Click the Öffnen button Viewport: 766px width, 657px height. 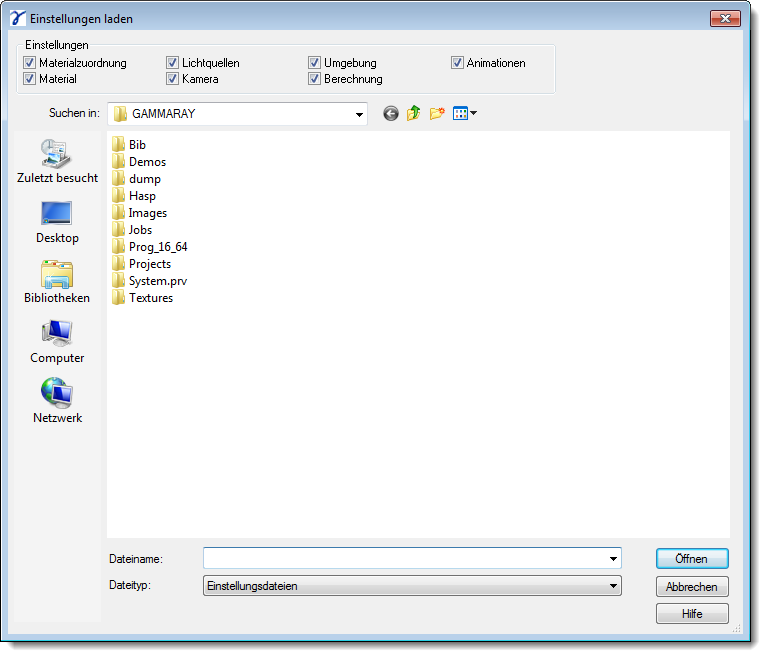[692, 559]
